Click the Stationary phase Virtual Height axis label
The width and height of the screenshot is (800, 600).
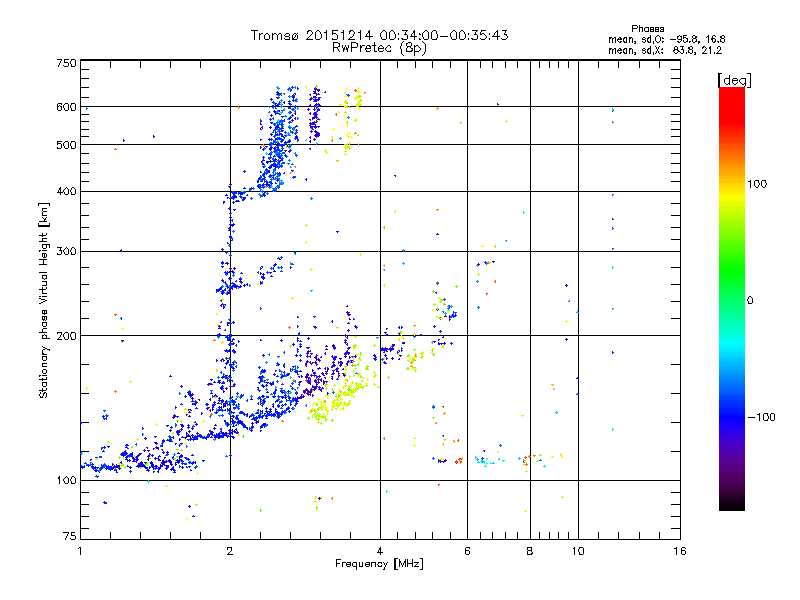(44, 301)
